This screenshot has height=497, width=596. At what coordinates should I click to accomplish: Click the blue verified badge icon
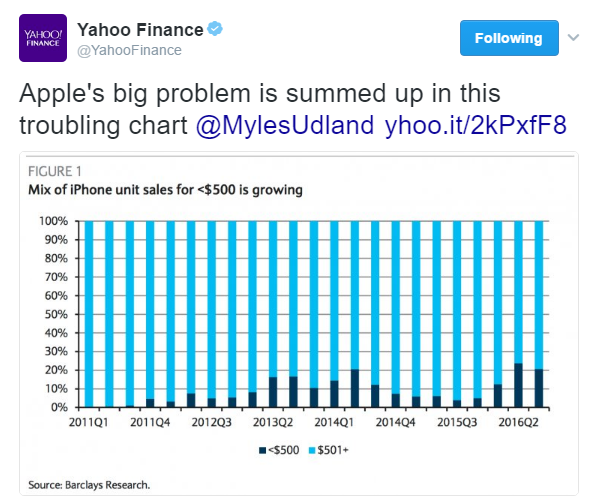pyautogui.click(x=215, y=29)
